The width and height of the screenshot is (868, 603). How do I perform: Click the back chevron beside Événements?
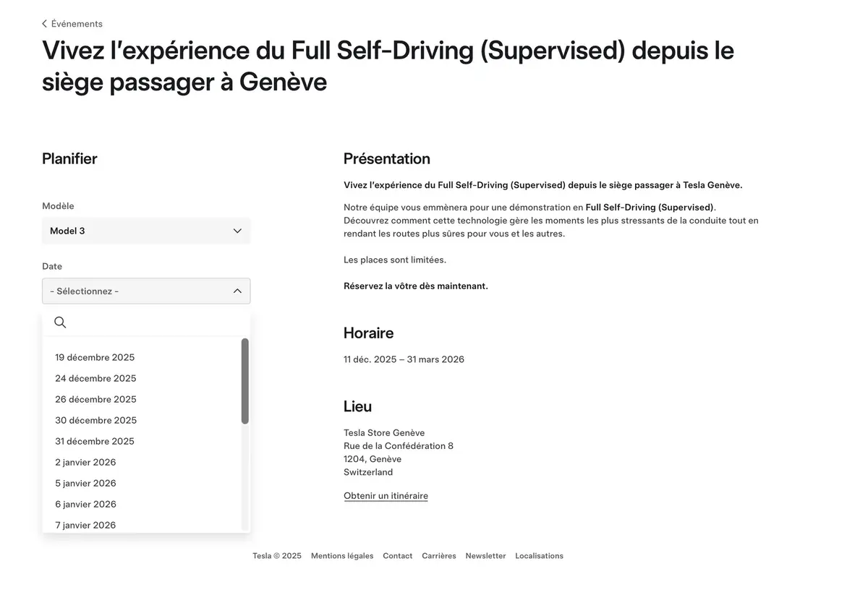tap(44, 23)
